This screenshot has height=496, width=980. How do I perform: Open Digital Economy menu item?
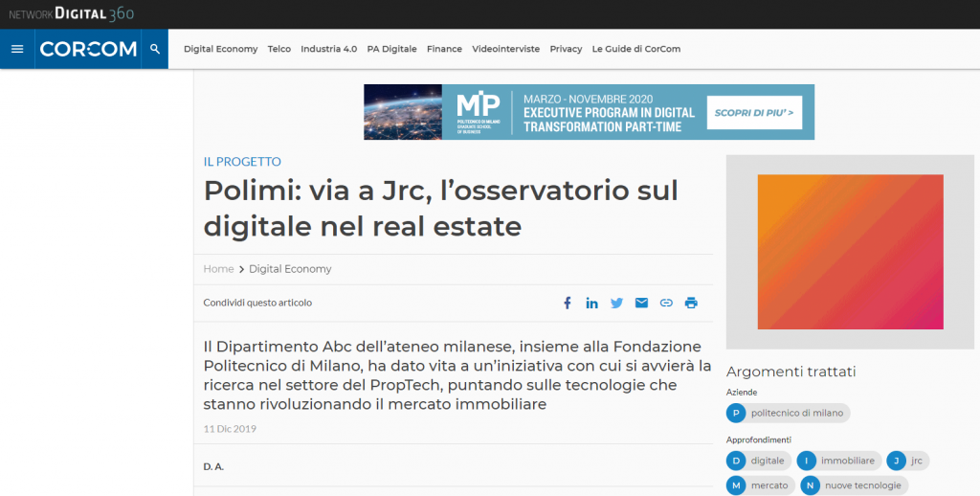pyautogui.click(x=220, y=49)
